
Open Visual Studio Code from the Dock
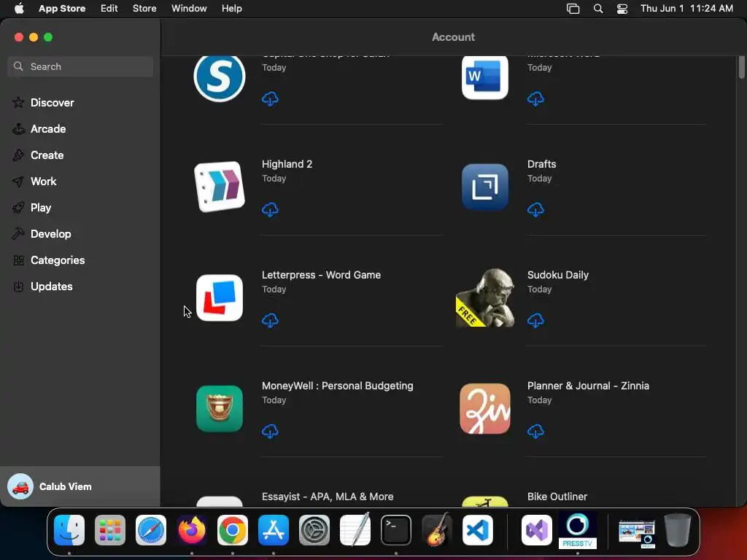478,530
